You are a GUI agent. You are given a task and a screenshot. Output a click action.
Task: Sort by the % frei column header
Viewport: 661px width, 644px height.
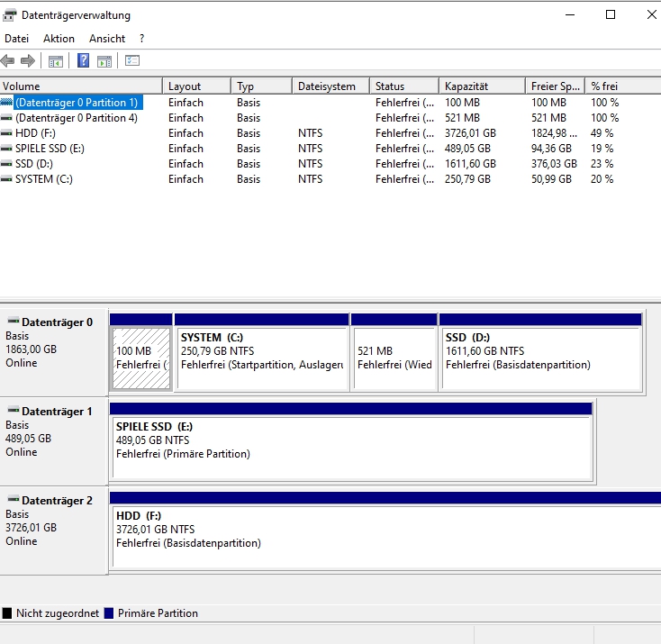point(623,86)
